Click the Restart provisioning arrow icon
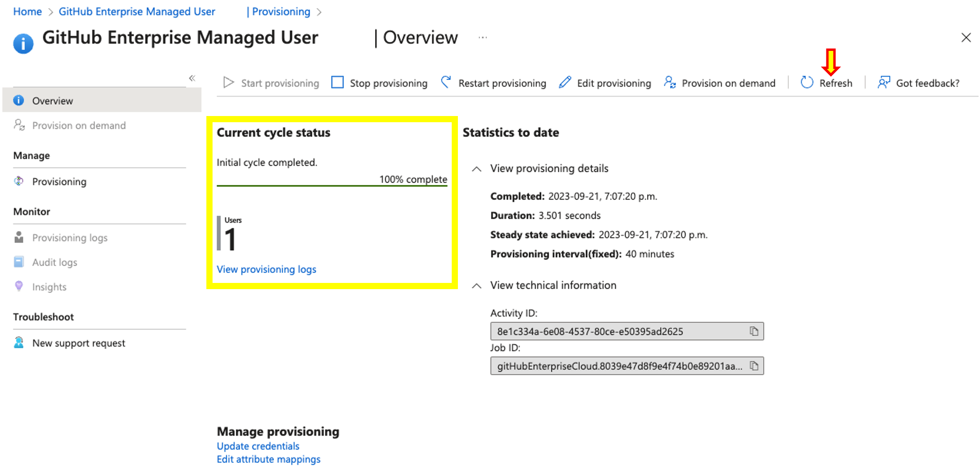The height and width of the screenshot is (466, 980). point(446,82)
